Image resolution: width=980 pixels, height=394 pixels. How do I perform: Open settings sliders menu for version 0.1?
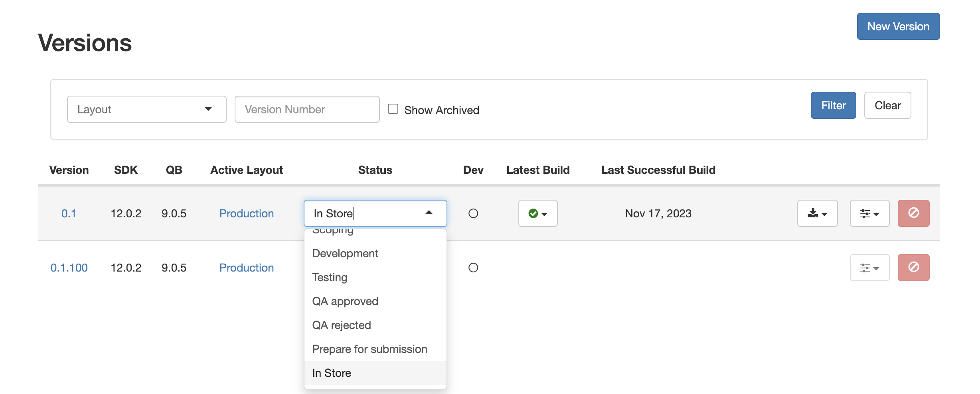click(x=869, y=213)
